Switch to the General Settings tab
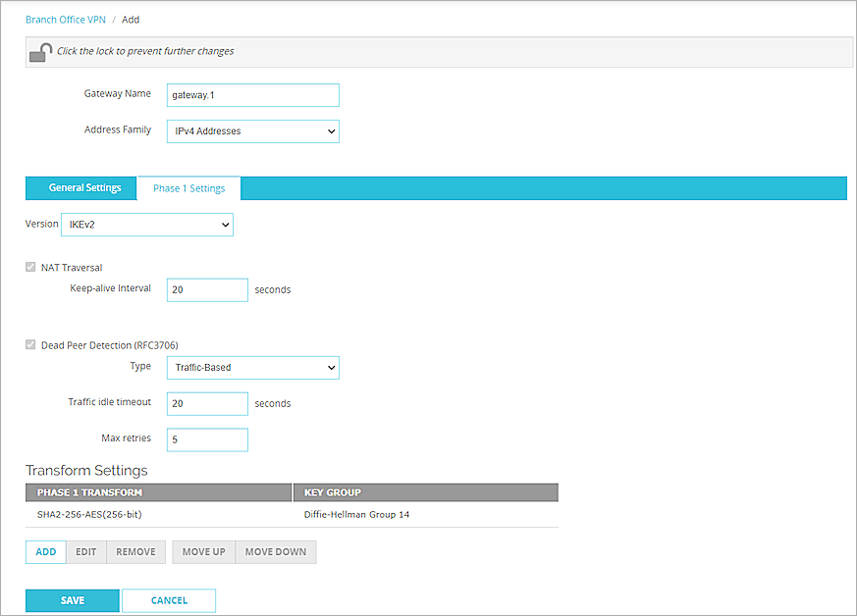857x616 pixels. click(80, 187)
